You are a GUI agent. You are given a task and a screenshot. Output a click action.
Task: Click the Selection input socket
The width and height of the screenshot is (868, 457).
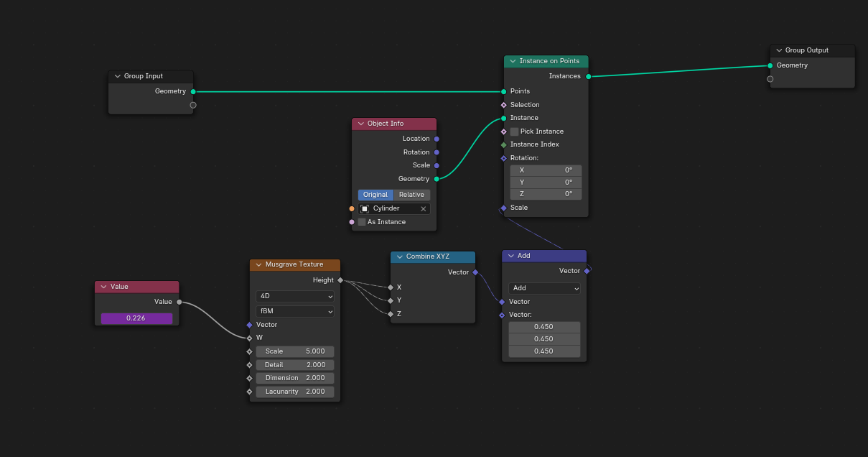pyautogui.click(x=504, y=105)
